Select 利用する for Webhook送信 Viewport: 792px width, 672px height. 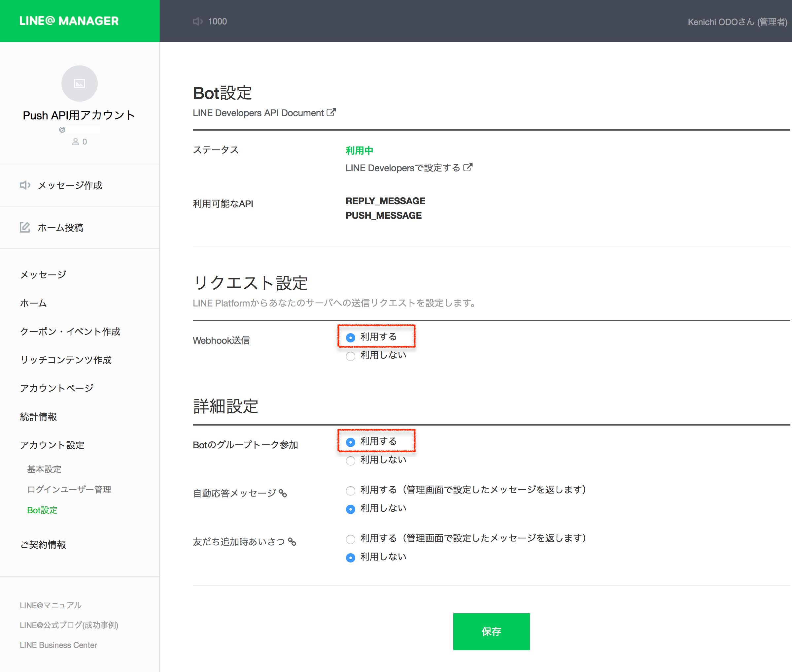click(350, 337)
